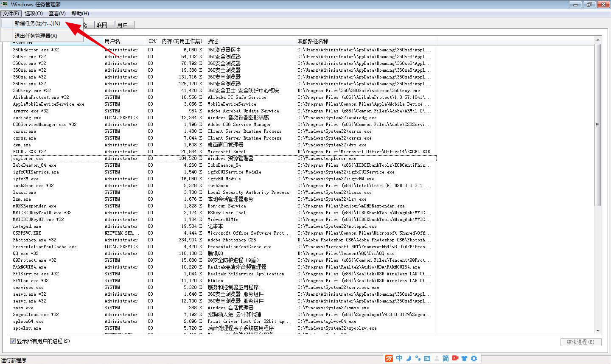Select the IcbcDaemon_64.exe process
Viewport: 611px width, 364px height.
(x=224, y=165)
